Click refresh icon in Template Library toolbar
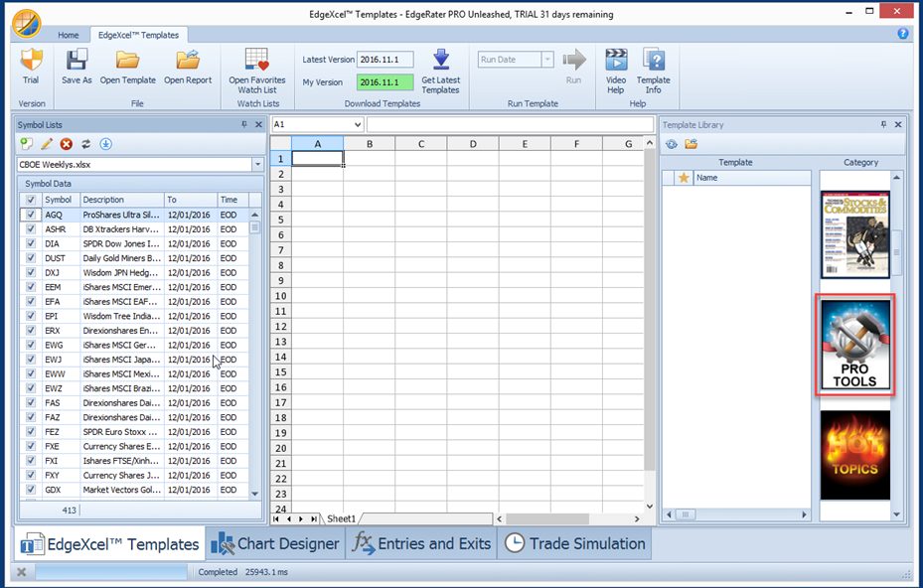This screenshot has width=923, height=588. [672, 144]
